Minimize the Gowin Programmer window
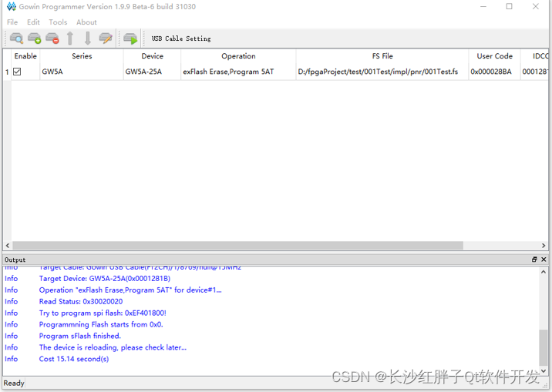 tap(483, 6)
